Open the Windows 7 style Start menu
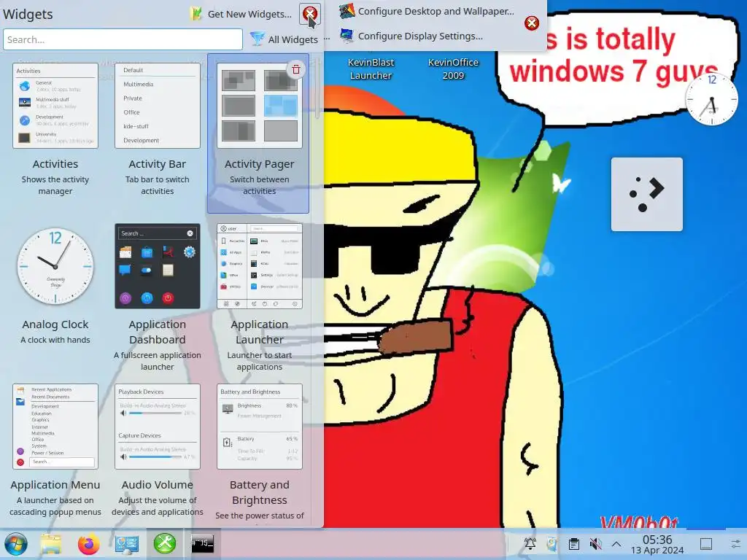Viewport: 747px width, 560px height. (16, 544)
